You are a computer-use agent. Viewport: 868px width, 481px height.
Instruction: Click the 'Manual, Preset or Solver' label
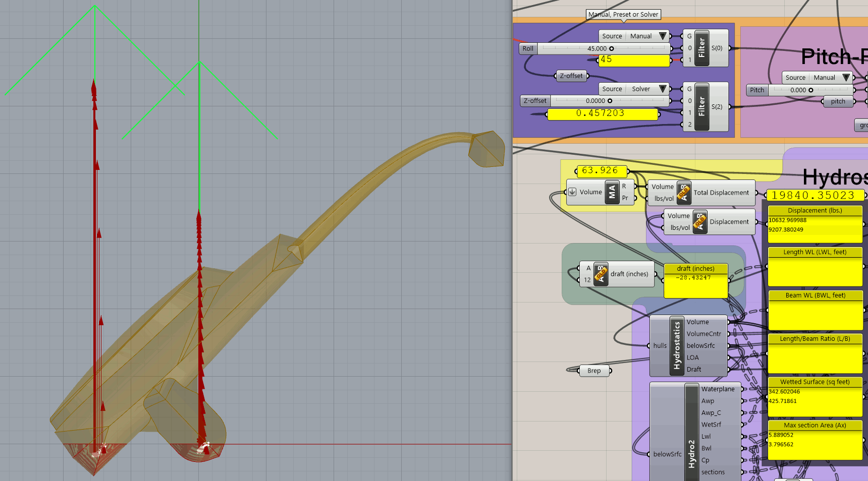pyautogui.click(x=623, y=15)
